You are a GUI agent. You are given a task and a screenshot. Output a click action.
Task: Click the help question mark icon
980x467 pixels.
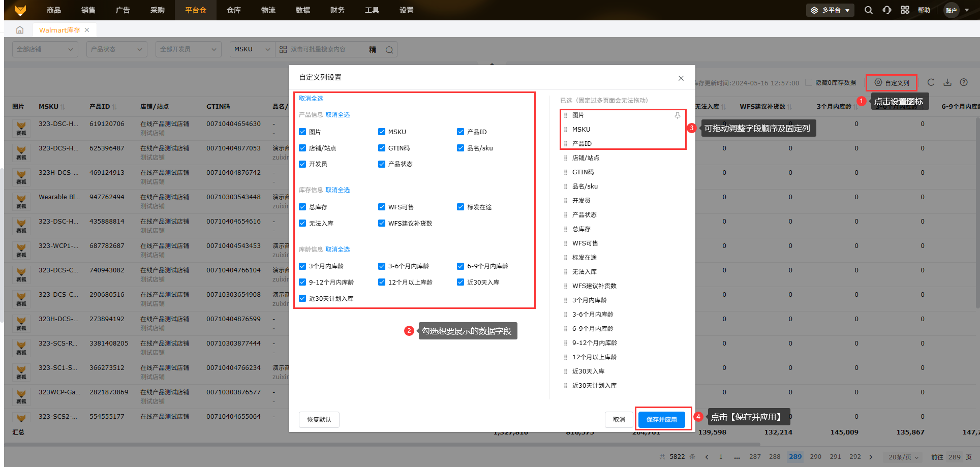964,82
